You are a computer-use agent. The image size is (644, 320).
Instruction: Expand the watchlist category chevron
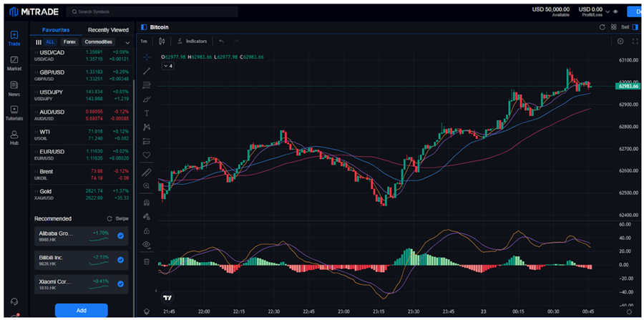pos(127,42)
